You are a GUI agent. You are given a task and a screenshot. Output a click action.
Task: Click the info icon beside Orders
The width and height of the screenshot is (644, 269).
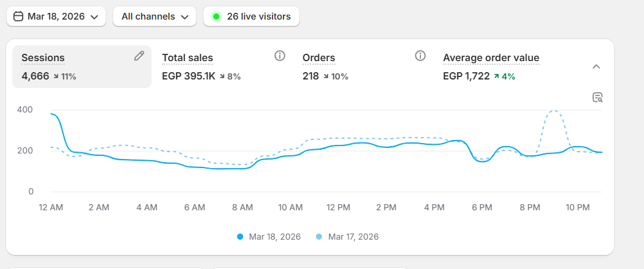[420, 56]
